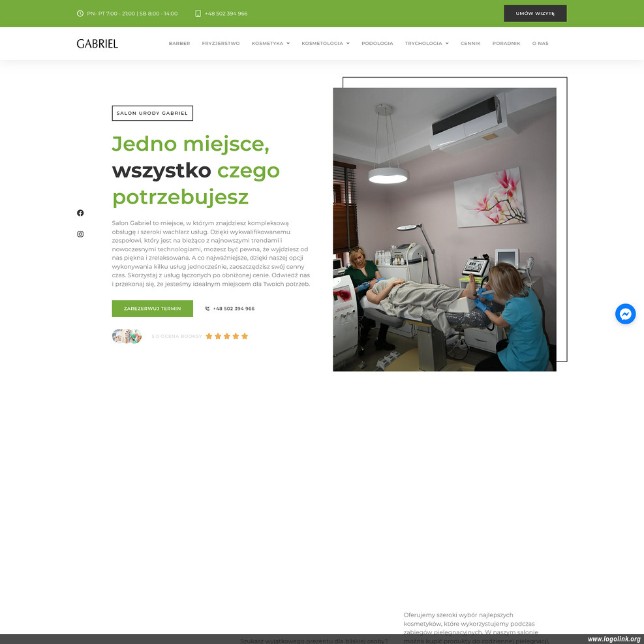Viewport: 644px width, 644px height.
Task: Click the clock icon beside opening hours
Action: 80,14
